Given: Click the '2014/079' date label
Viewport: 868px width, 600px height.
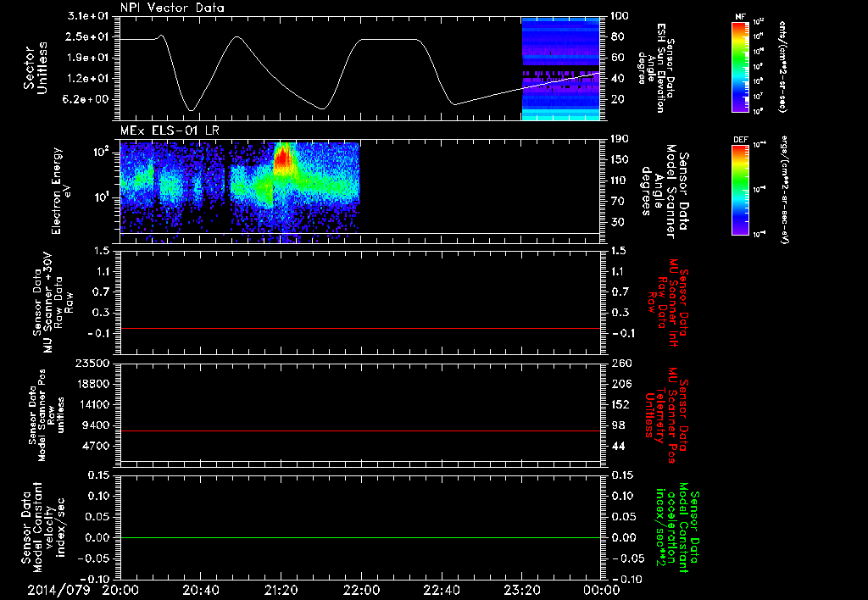Looking at the screenshot, I should point(58,591).
